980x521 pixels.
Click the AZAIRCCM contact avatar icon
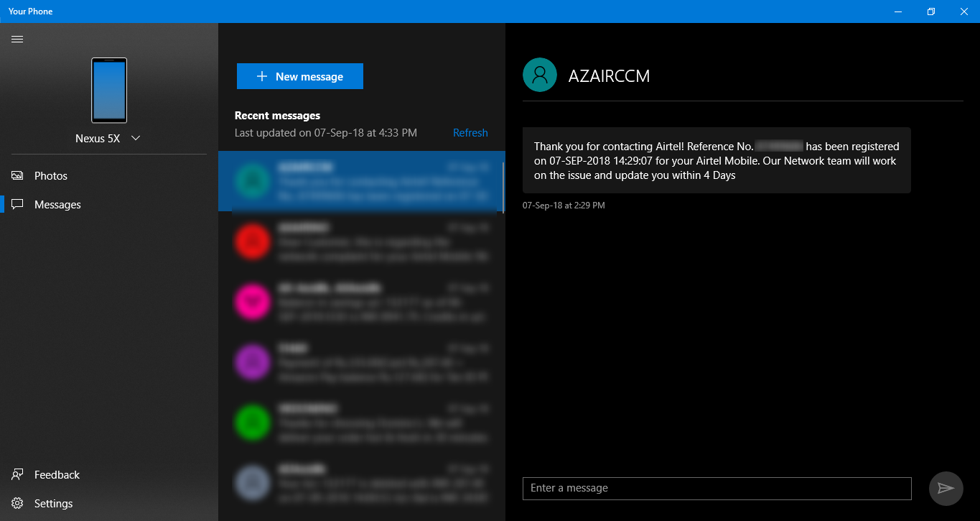tap(539, 74)
